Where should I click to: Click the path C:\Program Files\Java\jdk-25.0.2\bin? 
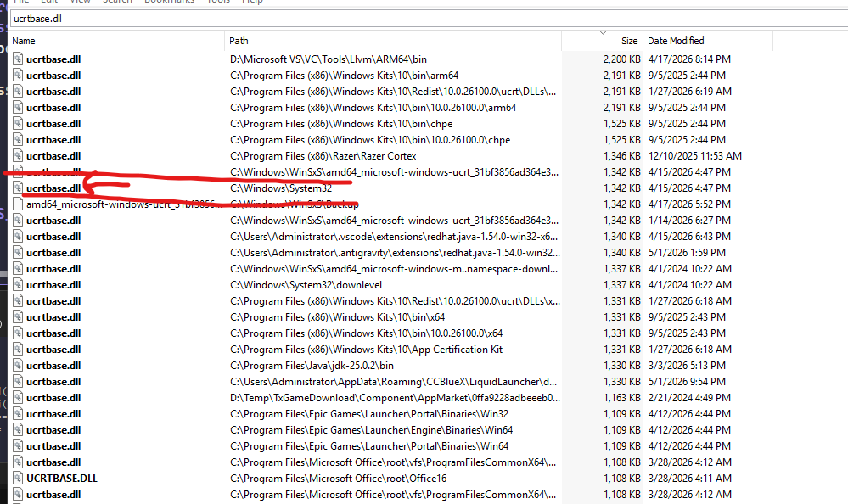pyautogui.click(x=312, y=366)
